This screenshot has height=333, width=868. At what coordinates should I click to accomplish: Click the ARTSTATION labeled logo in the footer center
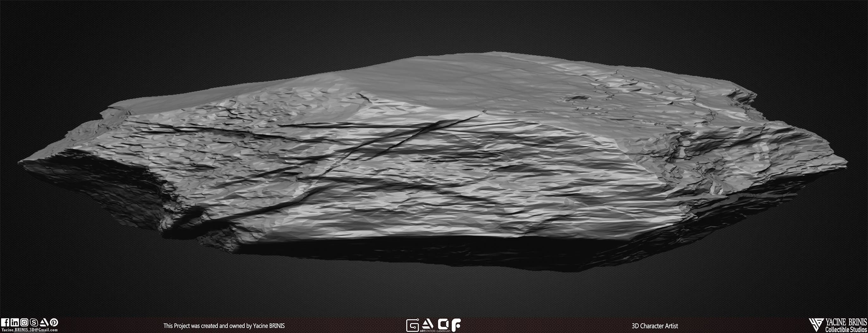[x=428, y=326]
